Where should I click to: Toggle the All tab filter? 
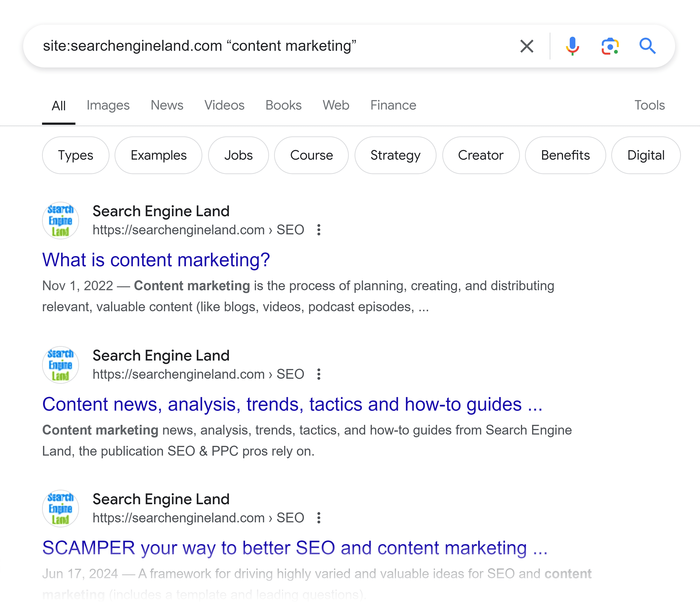pos(57,105)
